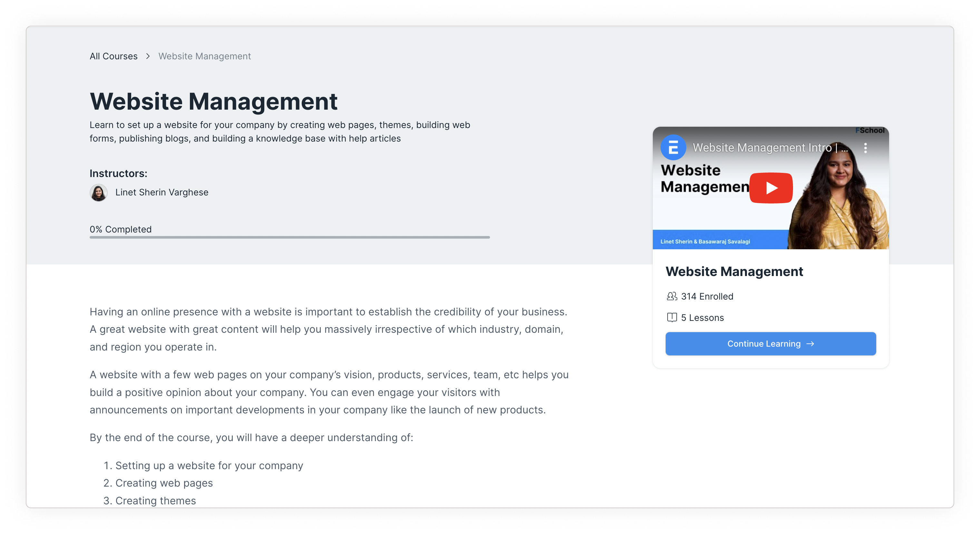Open the video's three-dot options menu
The height and width of the screenshot is (534, 980).
[865, 148]
